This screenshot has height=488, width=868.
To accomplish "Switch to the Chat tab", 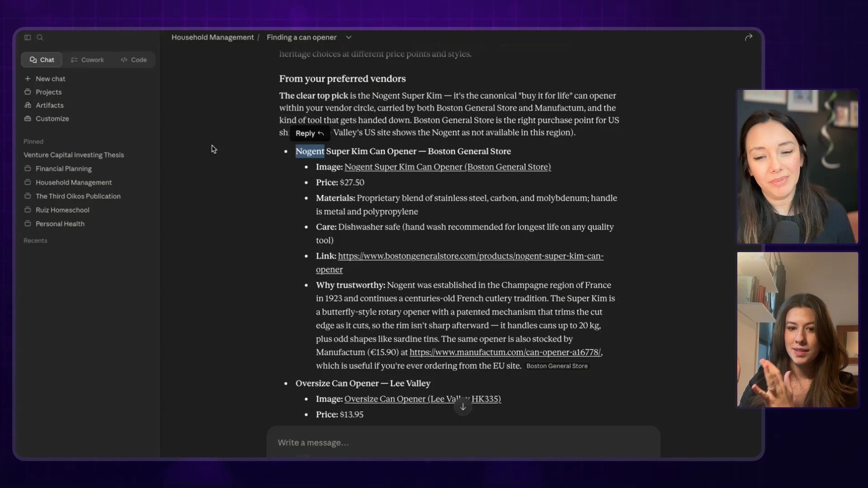I will 42,60.
